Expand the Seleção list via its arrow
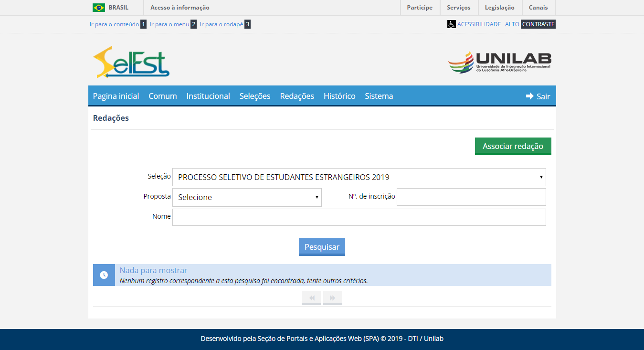 click(x=541, y=177)
